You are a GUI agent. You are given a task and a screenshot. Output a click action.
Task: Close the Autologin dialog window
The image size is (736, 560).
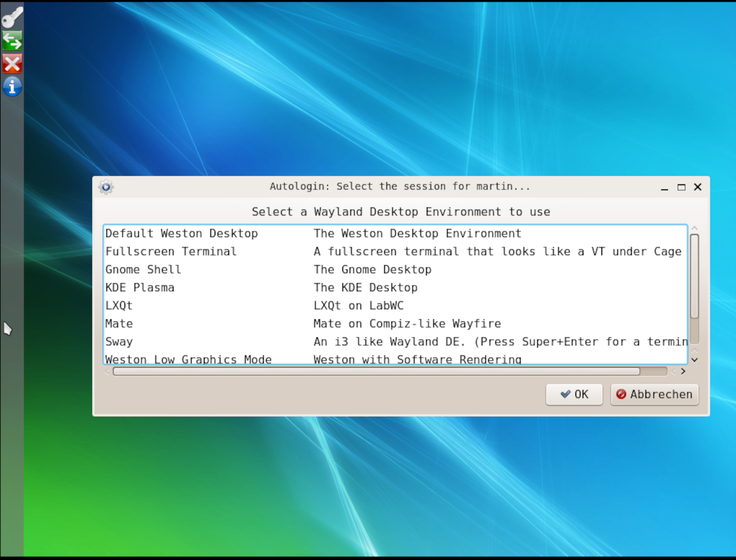(x=698, y=187)
